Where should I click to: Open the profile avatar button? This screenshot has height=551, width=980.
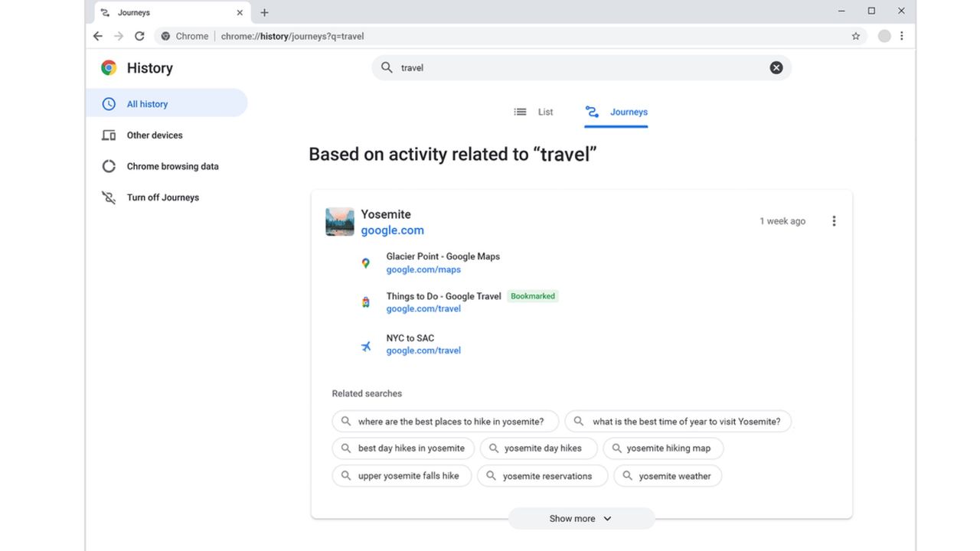point(884,36)
